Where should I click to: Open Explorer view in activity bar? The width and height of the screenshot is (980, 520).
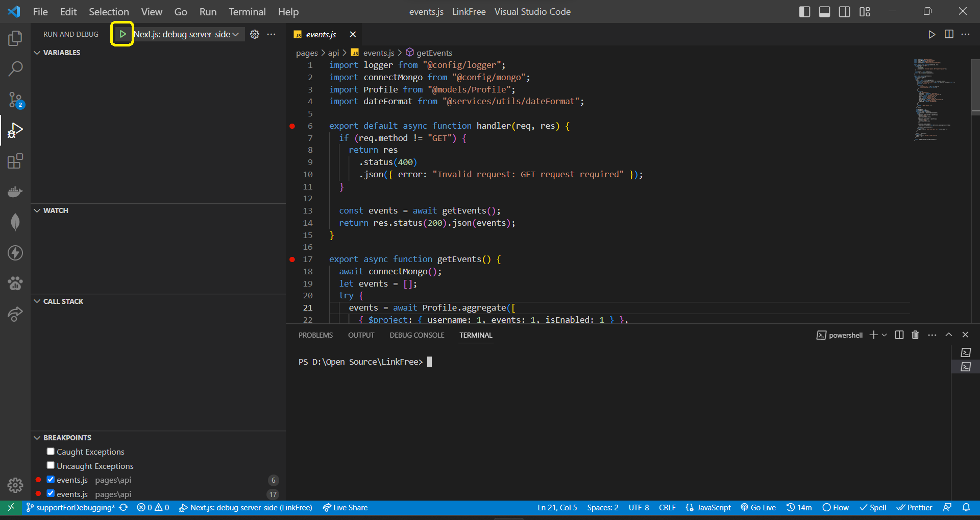[15, 38]
